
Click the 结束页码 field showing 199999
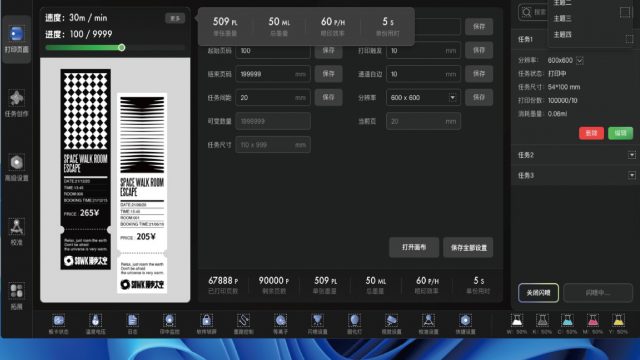pos(273,74)
